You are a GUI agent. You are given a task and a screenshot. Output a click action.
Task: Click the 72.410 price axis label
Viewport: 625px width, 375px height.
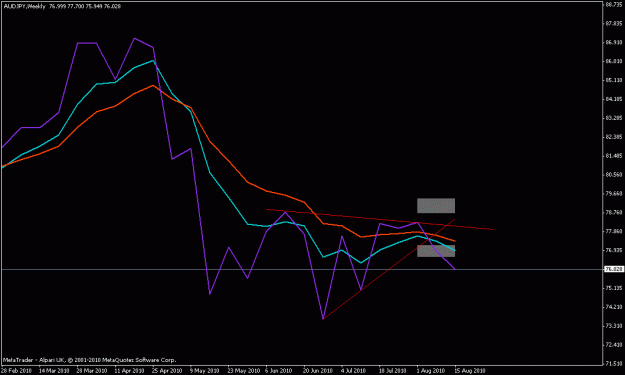pos(614,345)
